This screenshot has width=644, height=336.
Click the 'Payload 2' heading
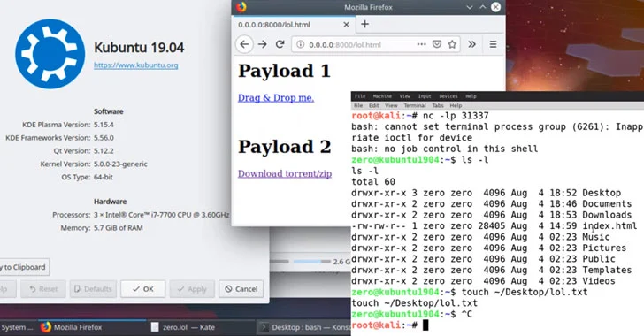pyautogui.click(x=285, y=147)
